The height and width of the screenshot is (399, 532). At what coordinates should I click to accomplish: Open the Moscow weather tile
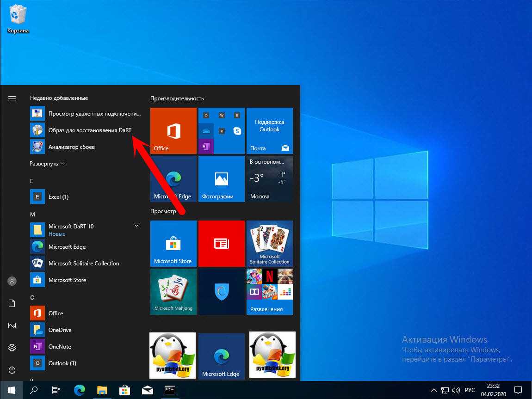(x=269, y=179)
